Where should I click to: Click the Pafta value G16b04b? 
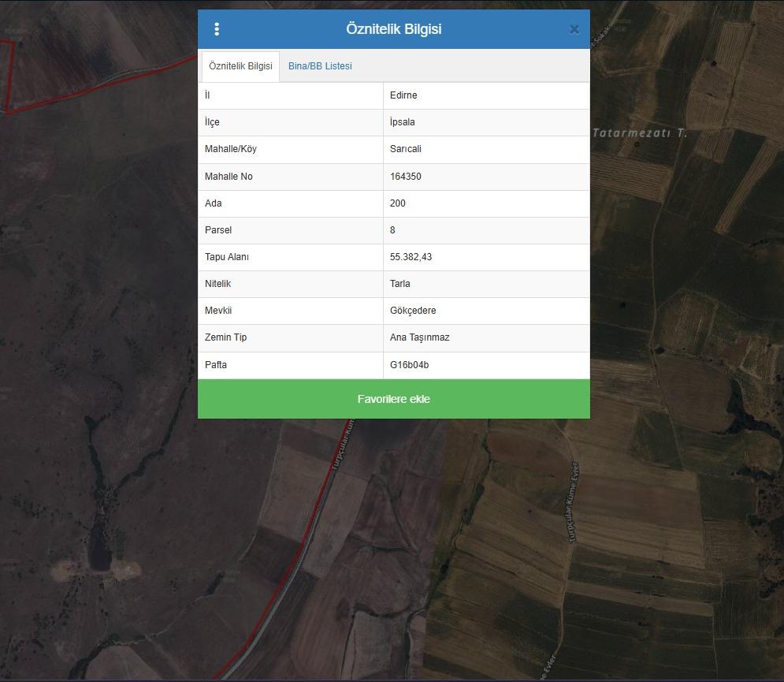pos(409,365)
